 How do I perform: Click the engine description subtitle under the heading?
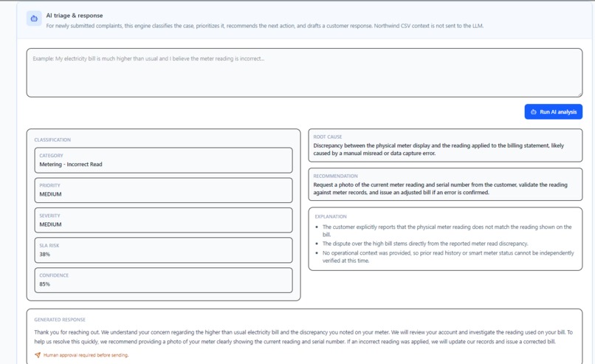264,26
